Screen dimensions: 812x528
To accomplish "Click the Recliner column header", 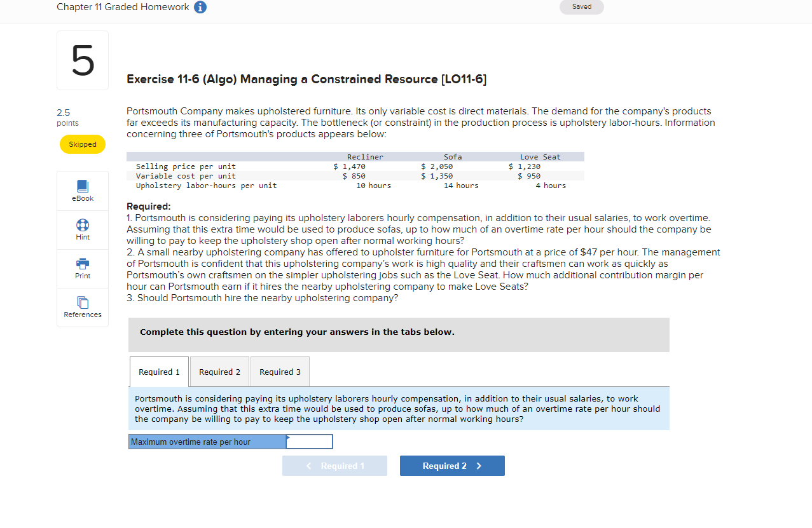I will click(365, 157).
